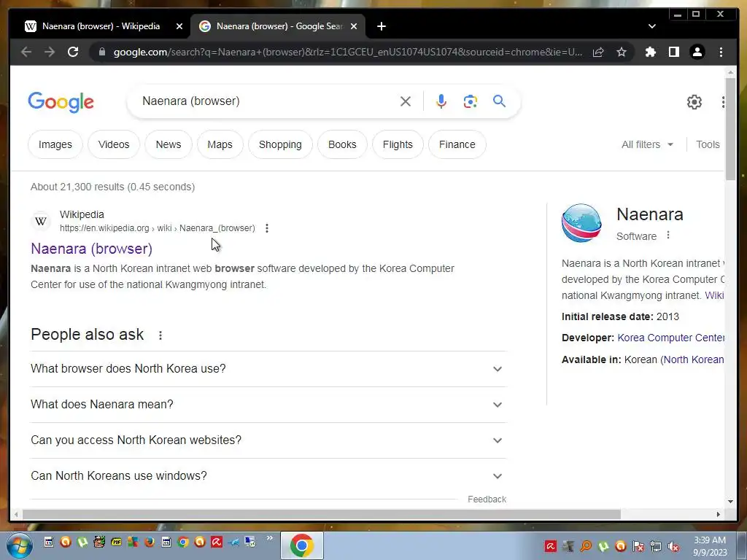Open taskbar clock showing 3:39 AM

click(710, 546)
